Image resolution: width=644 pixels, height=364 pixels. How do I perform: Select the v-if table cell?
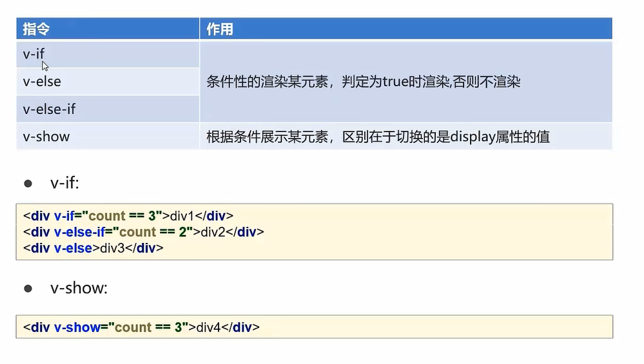(x=108, y=54)
